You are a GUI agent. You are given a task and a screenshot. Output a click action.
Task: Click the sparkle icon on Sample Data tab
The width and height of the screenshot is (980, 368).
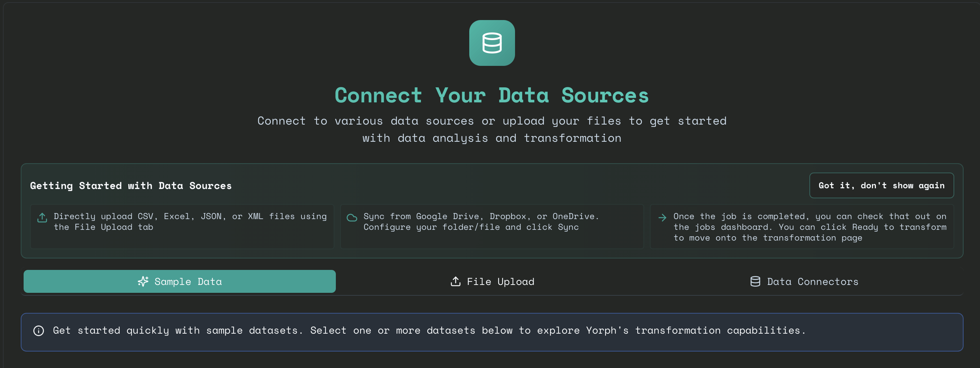point(143,281)
